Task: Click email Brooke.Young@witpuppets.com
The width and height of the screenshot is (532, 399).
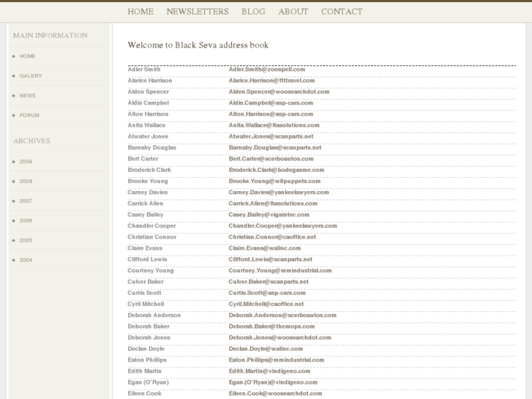Action: tap(274, 182)
